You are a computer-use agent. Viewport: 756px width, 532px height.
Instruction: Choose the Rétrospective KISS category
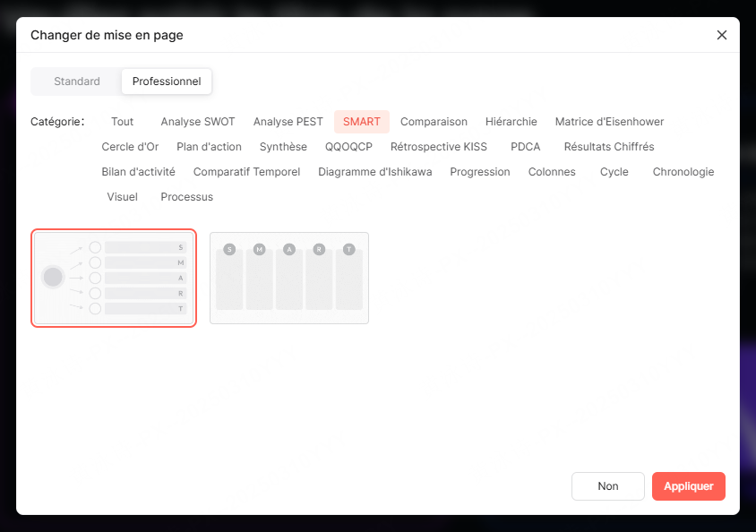pos(439,147)
